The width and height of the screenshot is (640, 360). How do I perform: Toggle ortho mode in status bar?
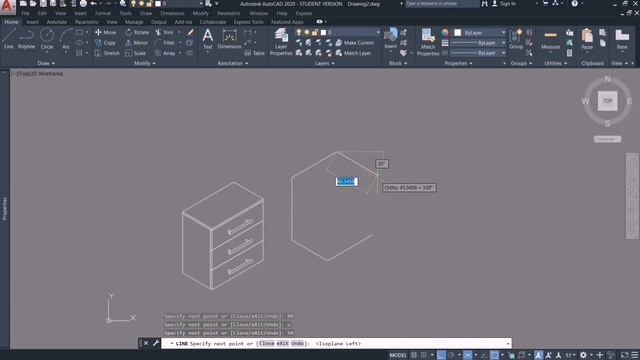[x=441, y=355]
